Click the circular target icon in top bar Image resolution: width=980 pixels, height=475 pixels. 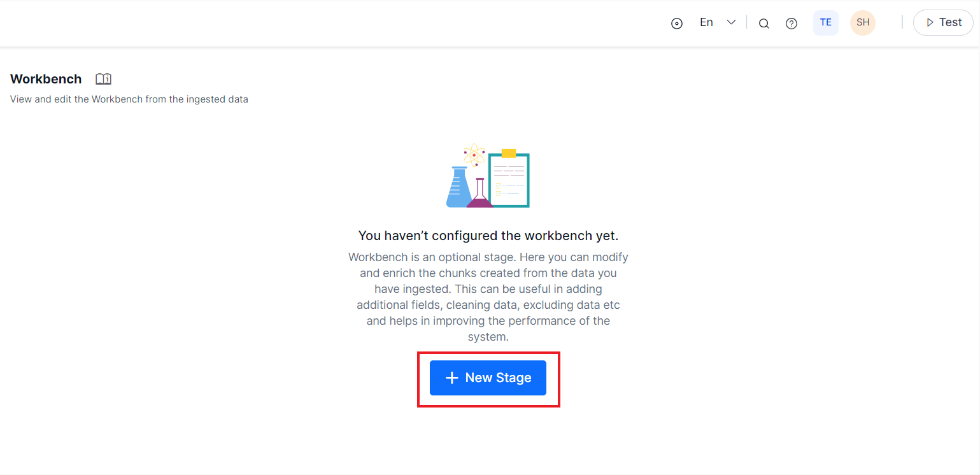[677, 24]
